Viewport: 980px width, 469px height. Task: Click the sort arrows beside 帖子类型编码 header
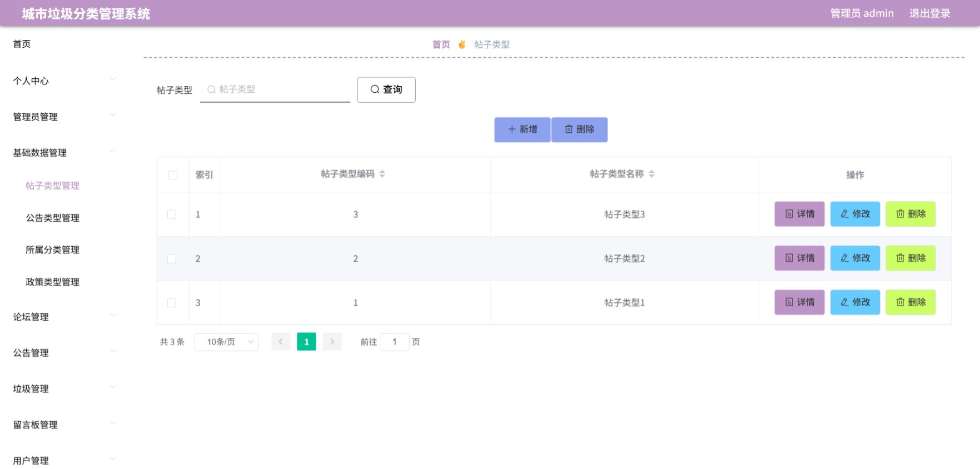pyautogui.click(x=382, y=174)
